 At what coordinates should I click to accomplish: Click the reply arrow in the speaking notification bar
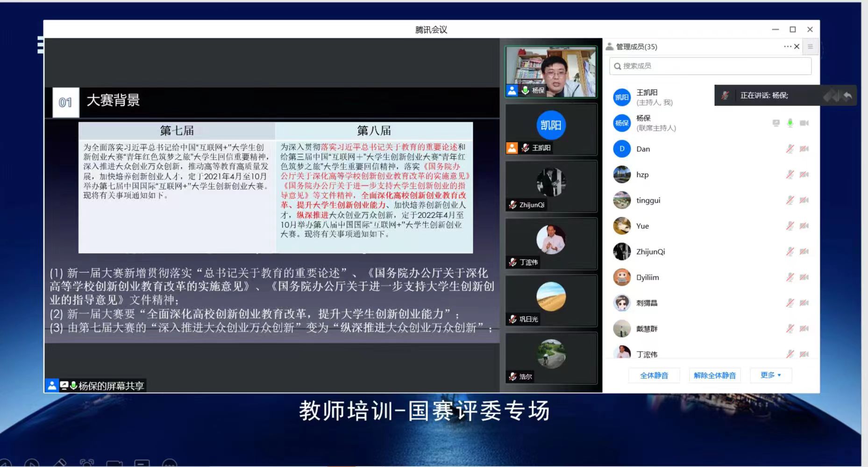pos(848,95)
